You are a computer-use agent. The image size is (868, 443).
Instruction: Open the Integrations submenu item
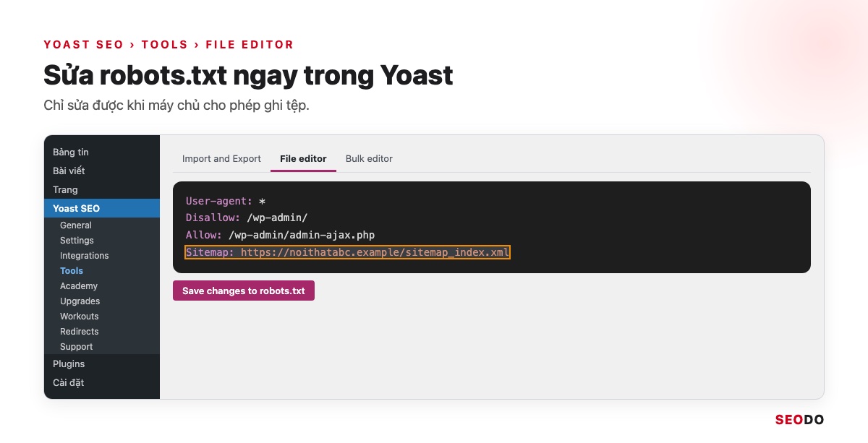point(102,256)
